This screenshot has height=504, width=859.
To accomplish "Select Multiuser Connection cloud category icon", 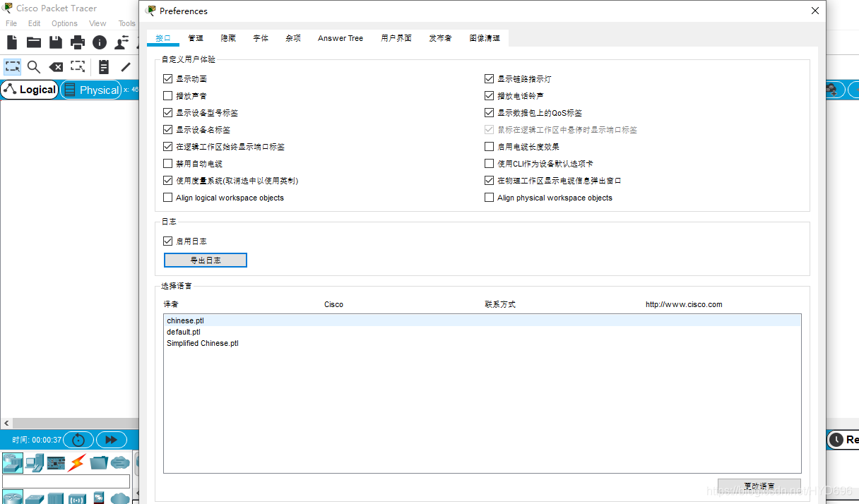I will 120,463.
